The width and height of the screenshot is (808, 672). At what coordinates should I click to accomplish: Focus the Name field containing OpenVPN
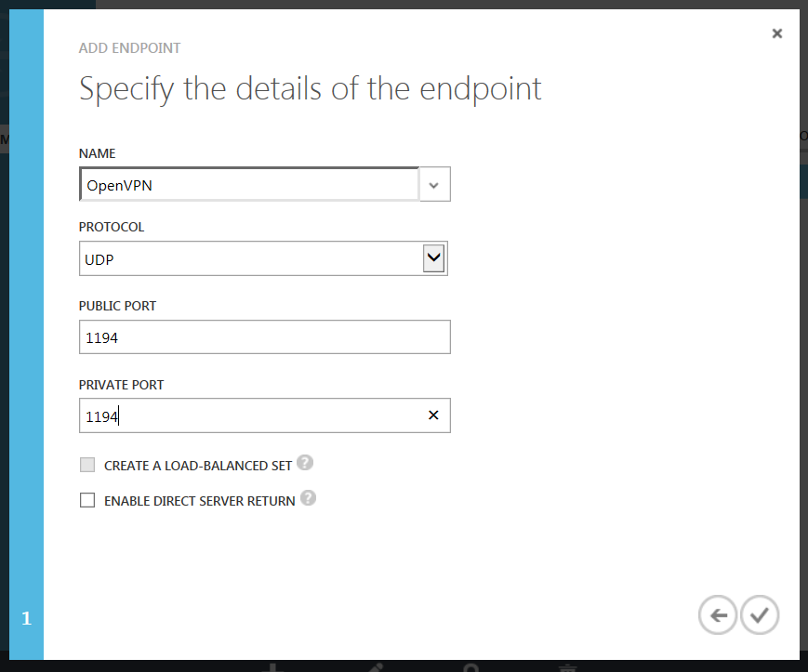tap(249, 185)
